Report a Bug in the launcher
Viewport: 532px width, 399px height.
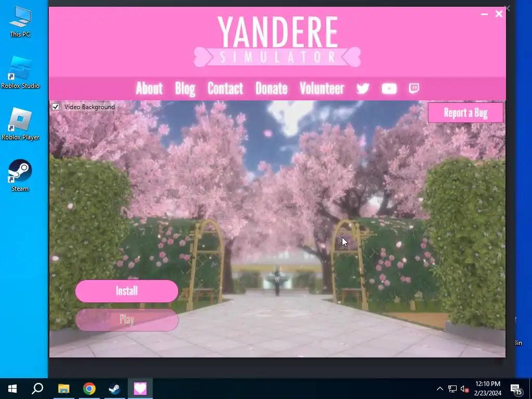465,113
